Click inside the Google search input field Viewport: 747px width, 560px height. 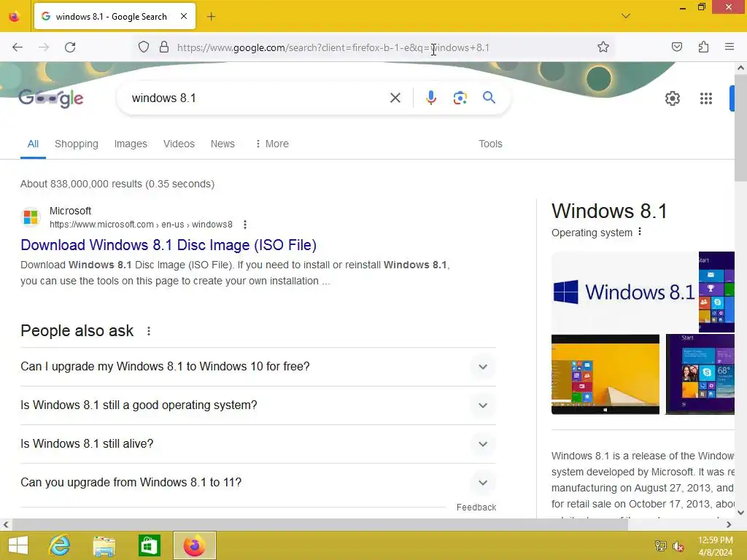(258, 98)
